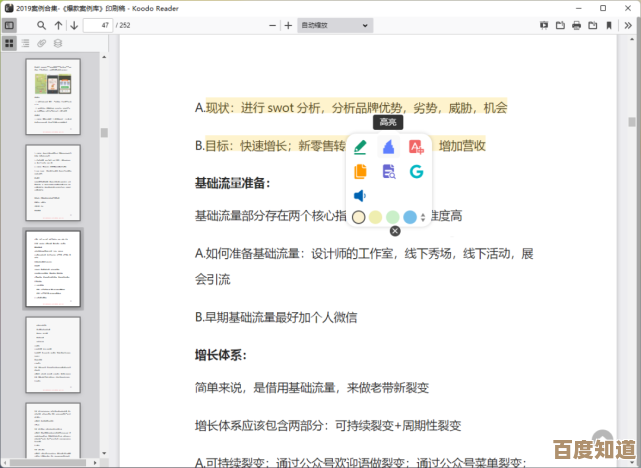Click the blue highlight marker icon
This screenshot has width=641, height=468.
tap(388, 147)
